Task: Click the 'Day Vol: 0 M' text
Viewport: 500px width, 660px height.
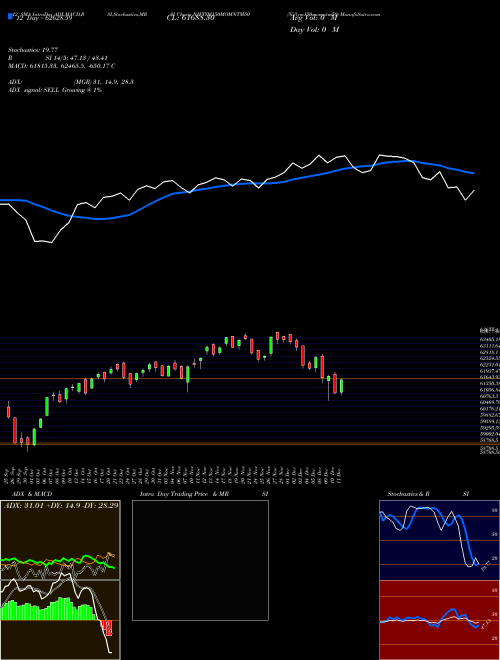Action: pos(314,30)
